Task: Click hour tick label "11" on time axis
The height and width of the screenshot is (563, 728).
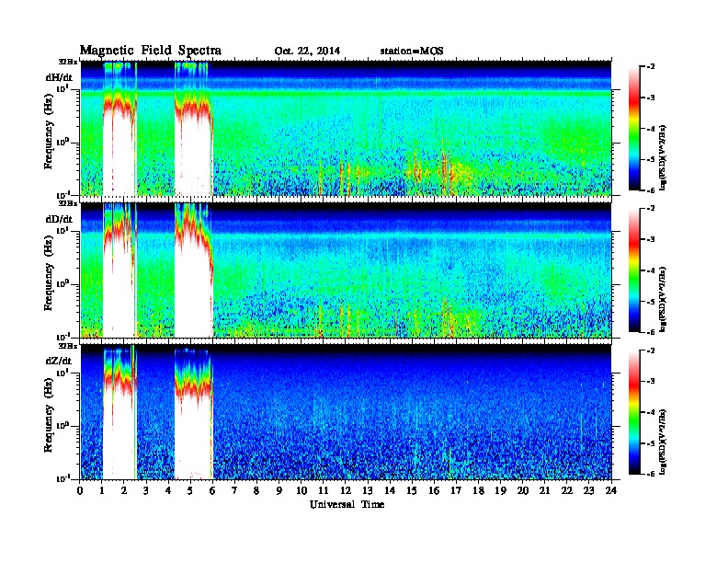Action: [324, 491]
